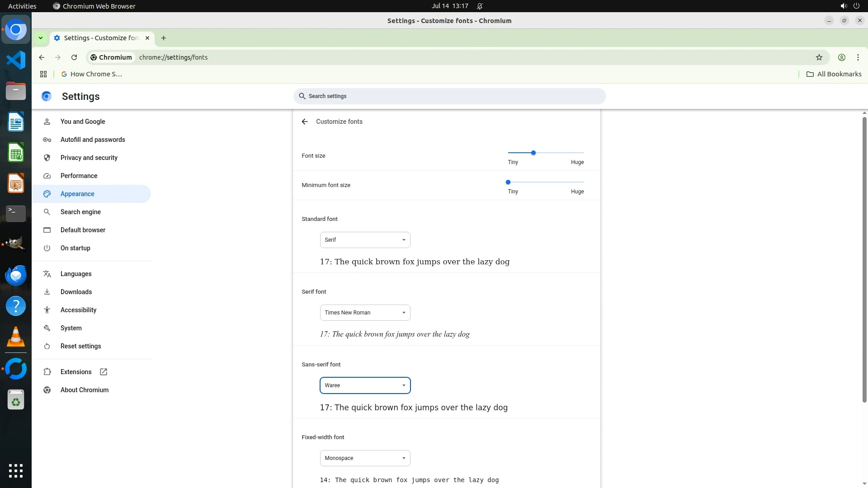Reload the page using the refresh icon

[74, 57]
